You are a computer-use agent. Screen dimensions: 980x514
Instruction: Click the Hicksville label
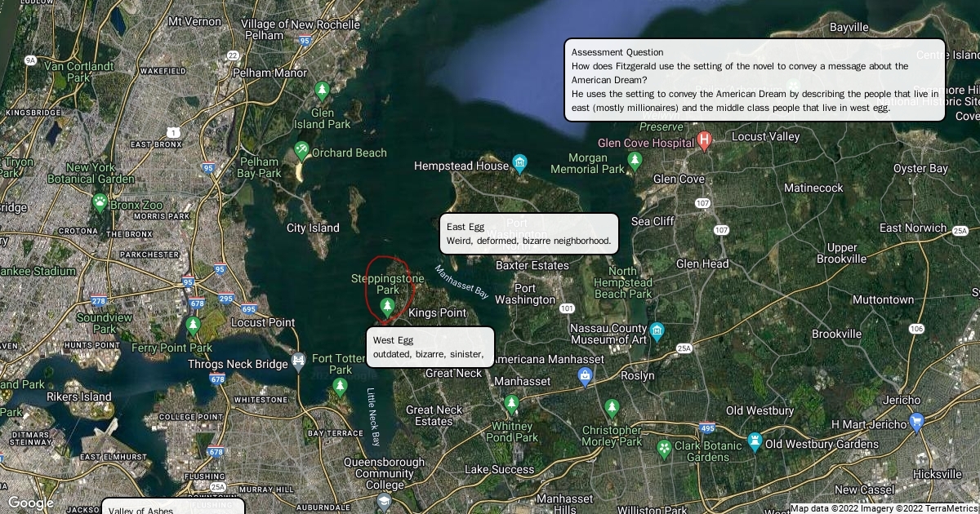pos(938,474)
